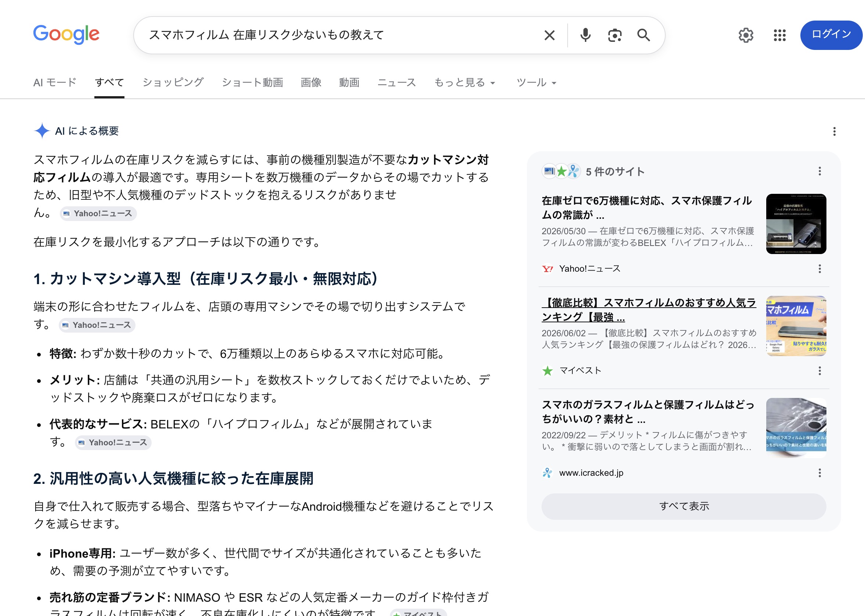Click heading 2. 汎用性の高い人気機種に絞った在庫展開
The image size is (865, 616).
click(x=173, y=479)
